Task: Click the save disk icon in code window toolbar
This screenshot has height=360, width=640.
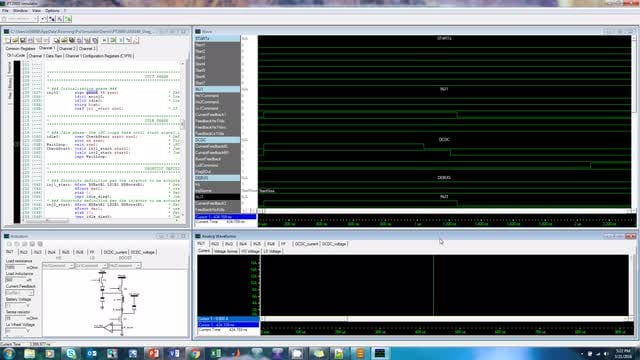Action: point(23,40)
